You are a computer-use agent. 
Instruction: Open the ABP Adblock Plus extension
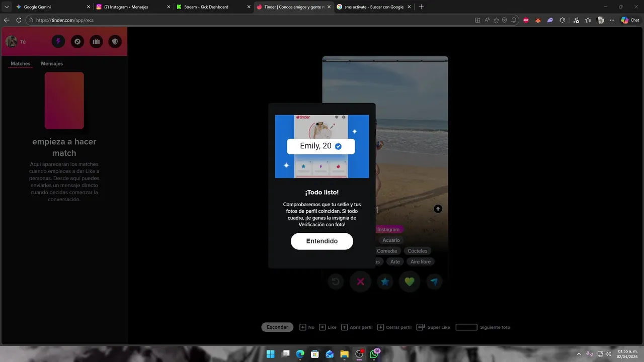(526, 20)
